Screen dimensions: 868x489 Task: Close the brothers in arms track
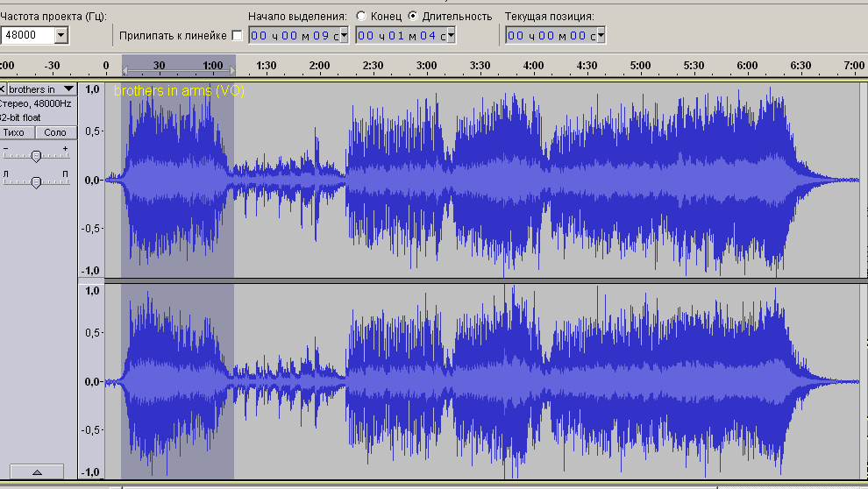coord(4,89)
